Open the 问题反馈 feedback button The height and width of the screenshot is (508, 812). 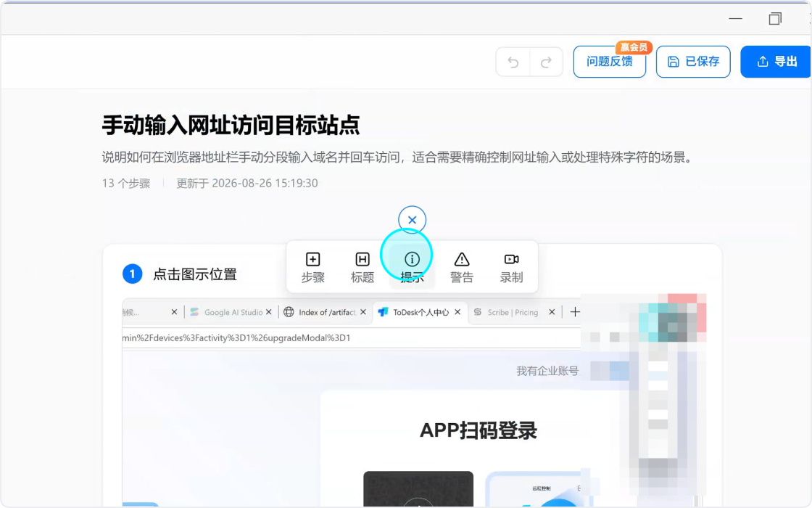click(610, 62)
